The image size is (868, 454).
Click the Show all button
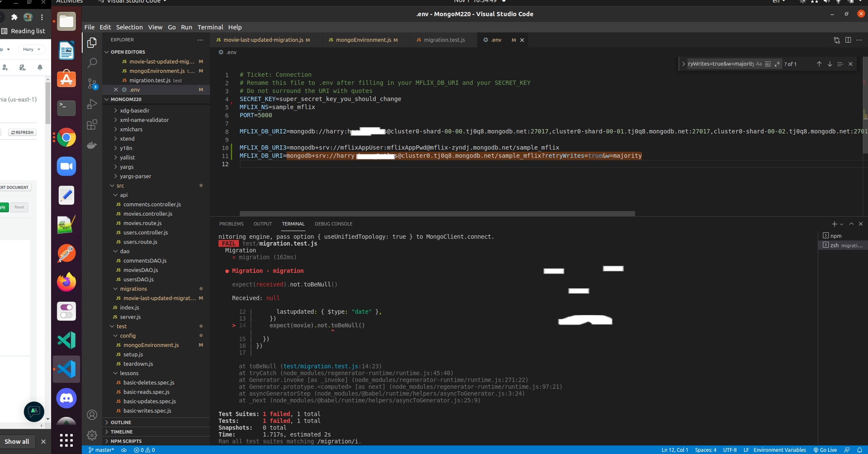point(17,442)
